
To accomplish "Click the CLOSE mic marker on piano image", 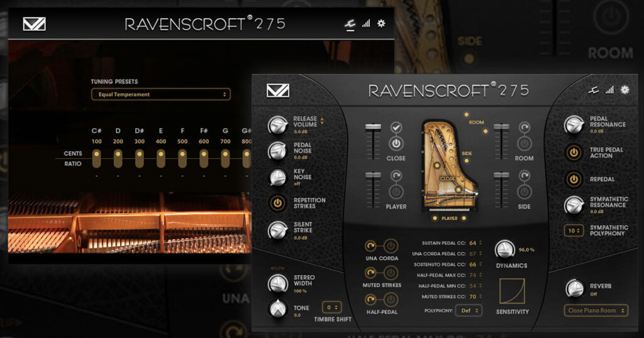I will pyautogui.click(x=447, y=179).
